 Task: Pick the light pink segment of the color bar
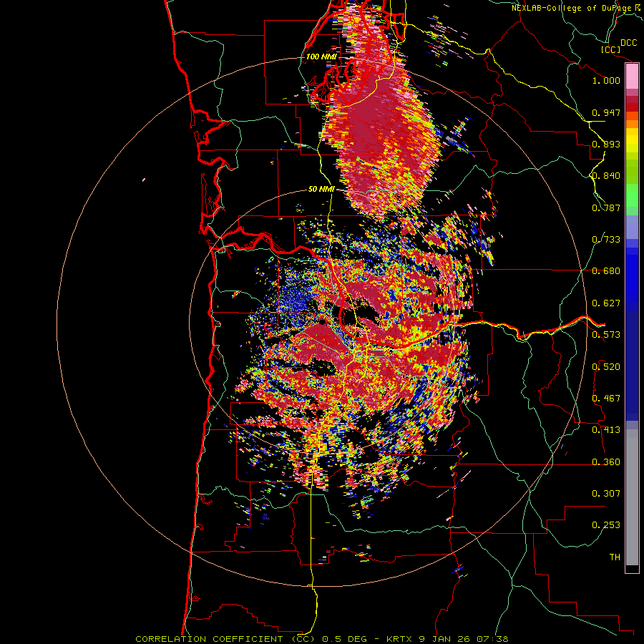(x=632, y=77)
